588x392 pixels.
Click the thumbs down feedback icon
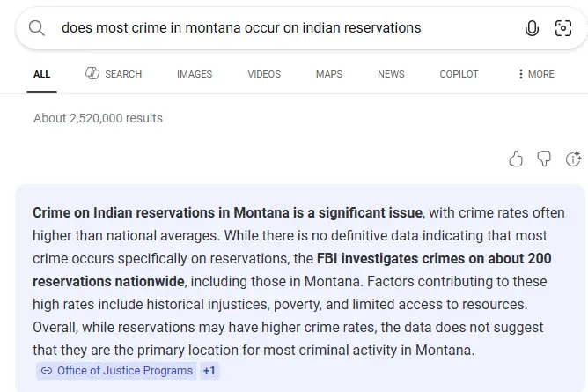pyautogui.click(x=544, y=159)
